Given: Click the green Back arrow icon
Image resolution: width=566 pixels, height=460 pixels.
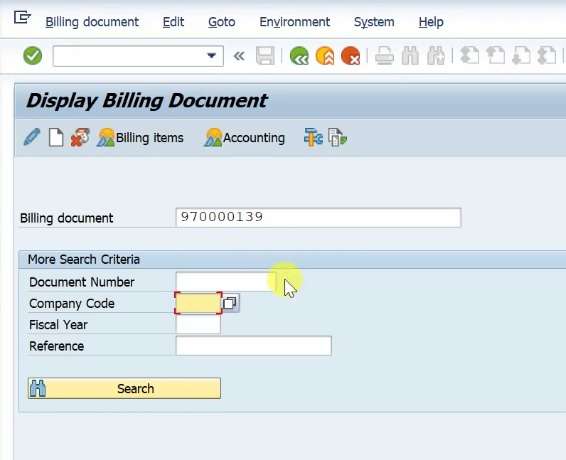Looking at the screenshot, I should [x=299, y=56].
